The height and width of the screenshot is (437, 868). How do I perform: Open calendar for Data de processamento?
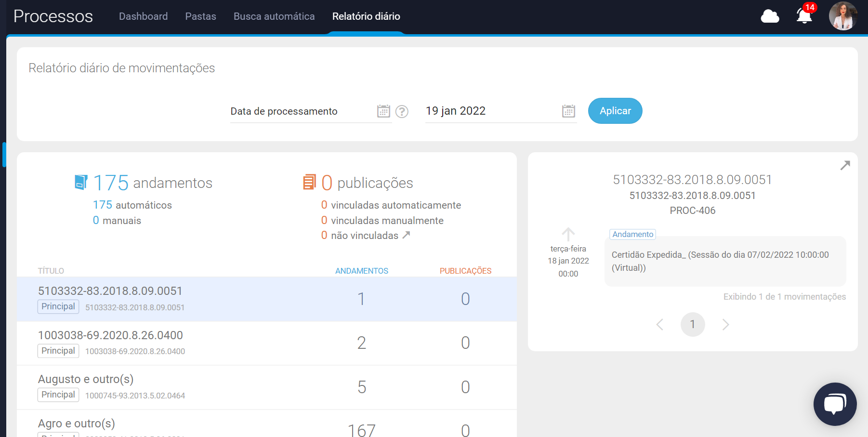click(383, 111)
